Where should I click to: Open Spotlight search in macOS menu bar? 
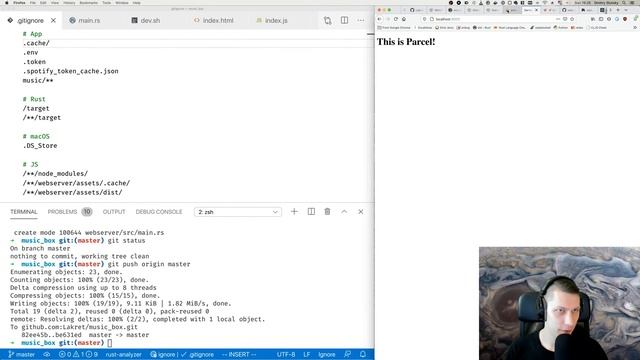tap(624, 3)
